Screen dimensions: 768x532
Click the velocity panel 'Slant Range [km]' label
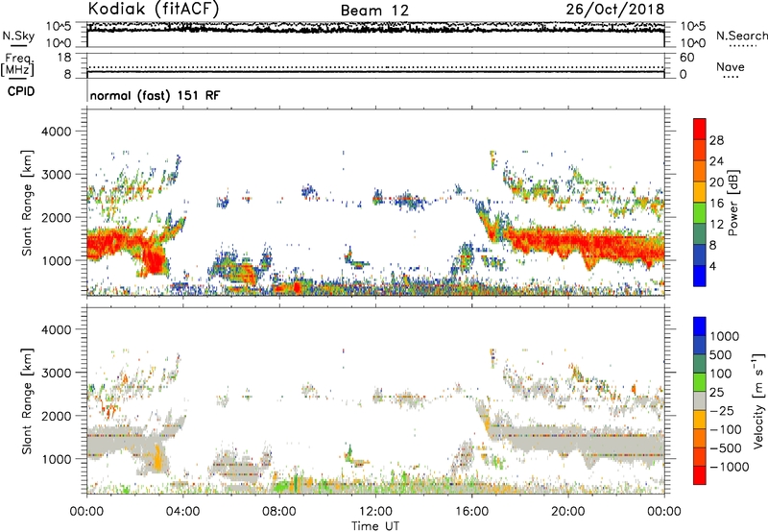click(x=27, y=401)
